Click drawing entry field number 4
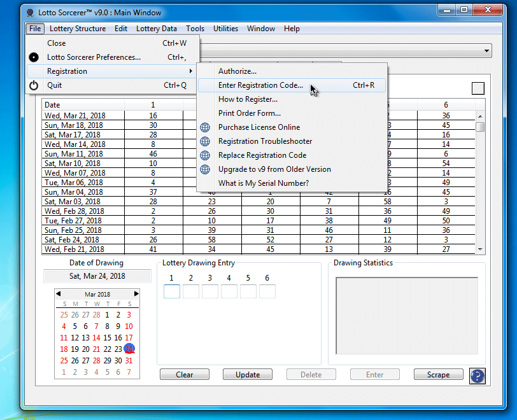517x420 pixels. (229, 291)
